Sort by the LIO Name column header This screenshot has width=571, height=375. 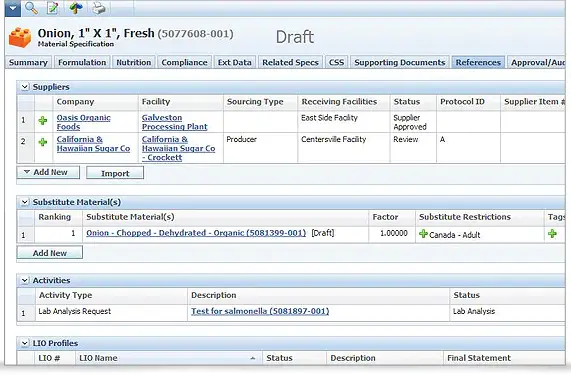click(x=168, y=358)
